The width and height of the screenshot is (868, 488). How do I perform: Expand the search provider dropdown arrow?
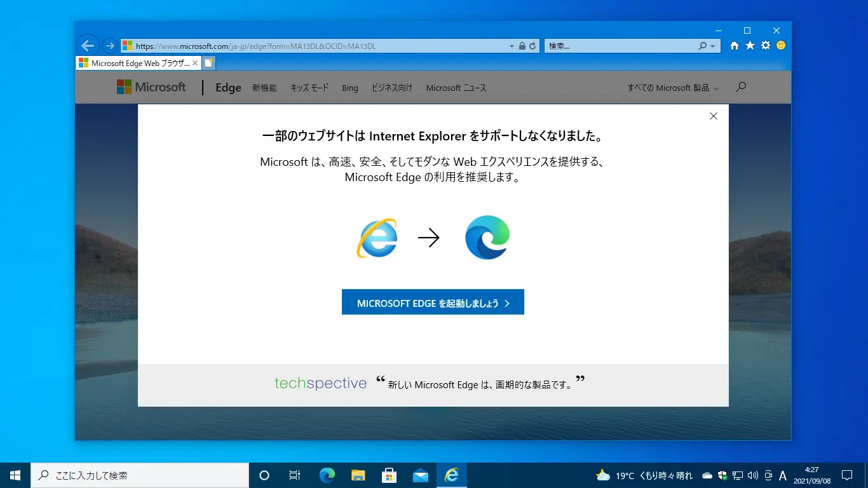[x=712, y=46]
